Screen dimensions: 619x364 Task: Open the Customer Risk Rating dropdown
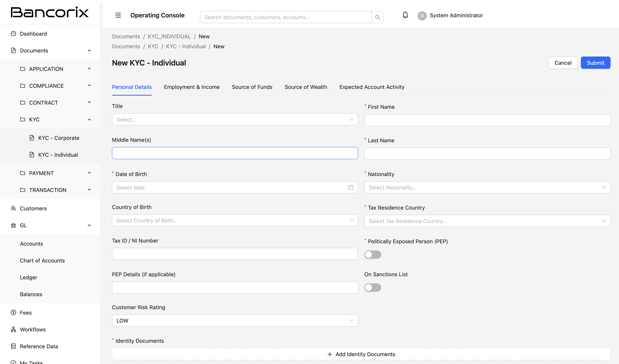point(235,321)
